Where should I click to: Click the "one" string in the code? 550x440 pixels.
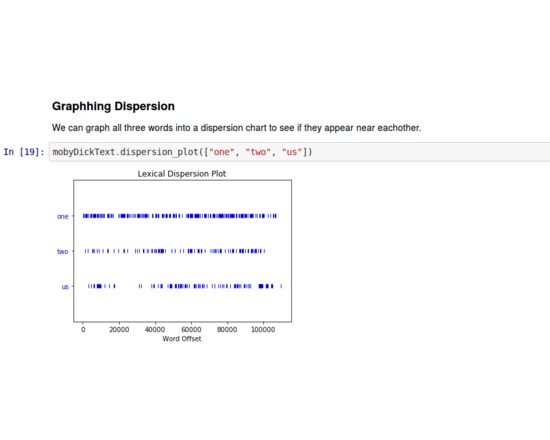(x=221, y=152)
